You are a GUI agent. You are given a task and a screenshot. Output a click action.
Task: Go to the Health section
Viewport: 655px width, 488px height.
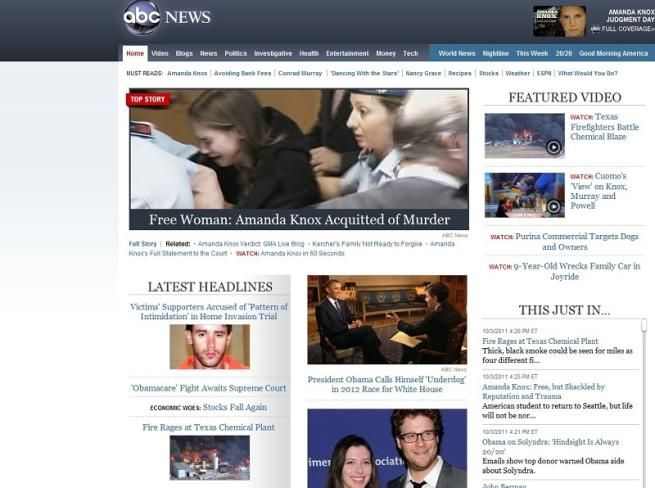(309, 53)
